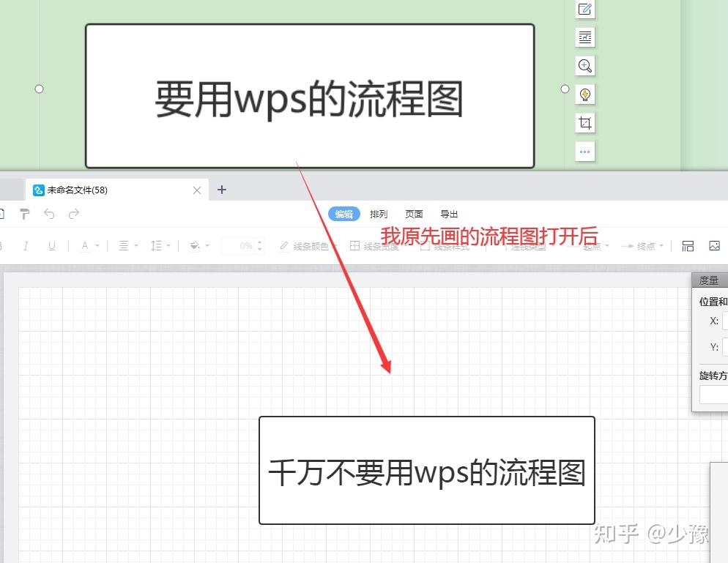Close the 未命名文件(58) tab

[x=197, y=190]
